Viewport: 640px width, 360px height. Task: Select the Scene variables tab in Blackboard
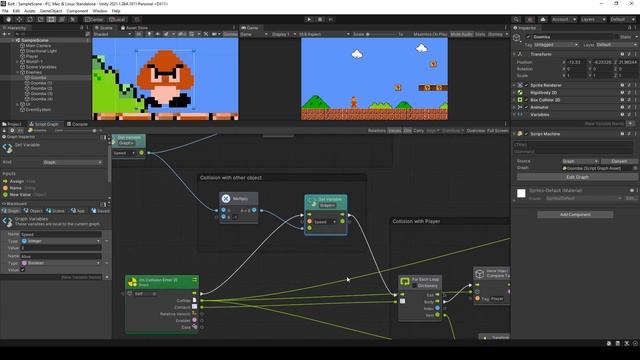pyautogui.click(x=55, y=211)
